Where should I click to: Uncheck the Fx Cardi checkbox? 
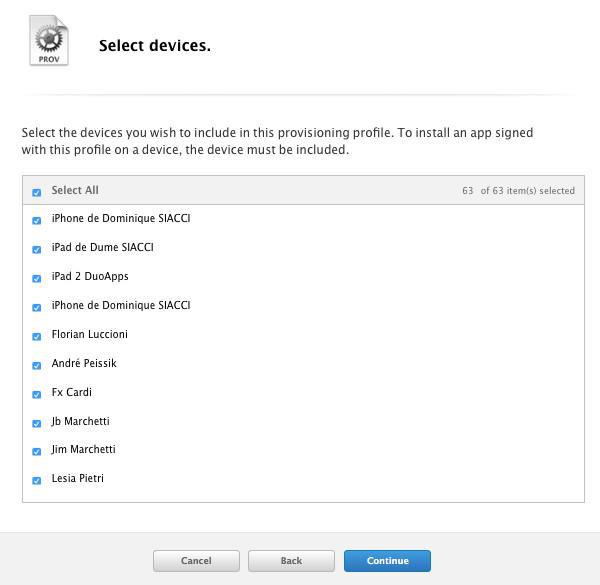coord(37,394)
